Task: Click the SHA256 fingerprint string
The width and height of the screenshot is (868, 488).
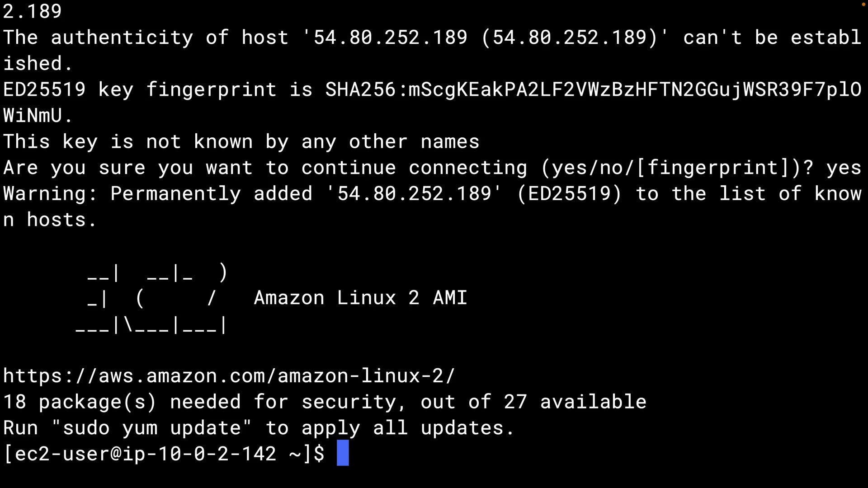Action: click(x=593, y=89)
